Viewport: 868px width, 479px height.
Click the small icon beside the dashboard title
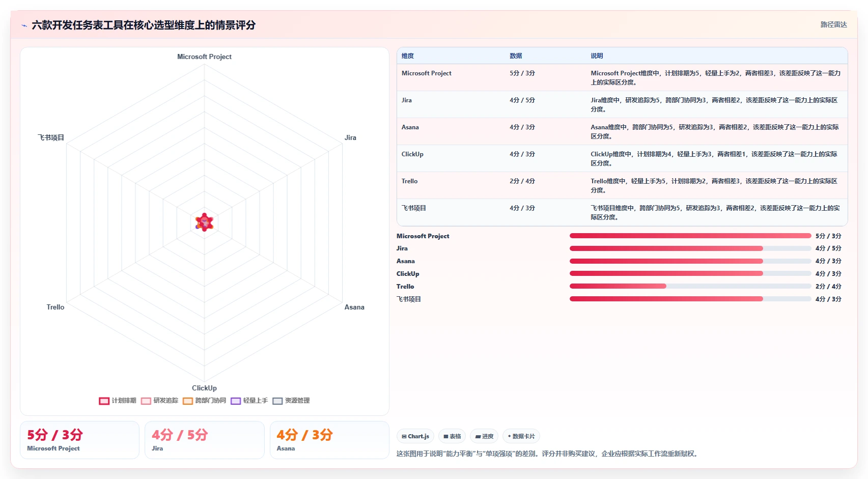[24, 25]
